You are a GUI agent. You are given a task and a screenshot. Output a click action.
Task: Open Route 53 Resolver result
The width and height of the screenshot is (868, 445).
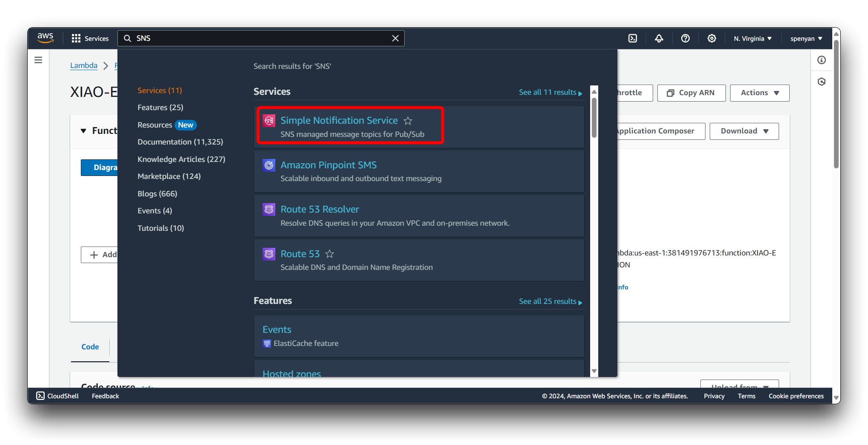(320, 209)
